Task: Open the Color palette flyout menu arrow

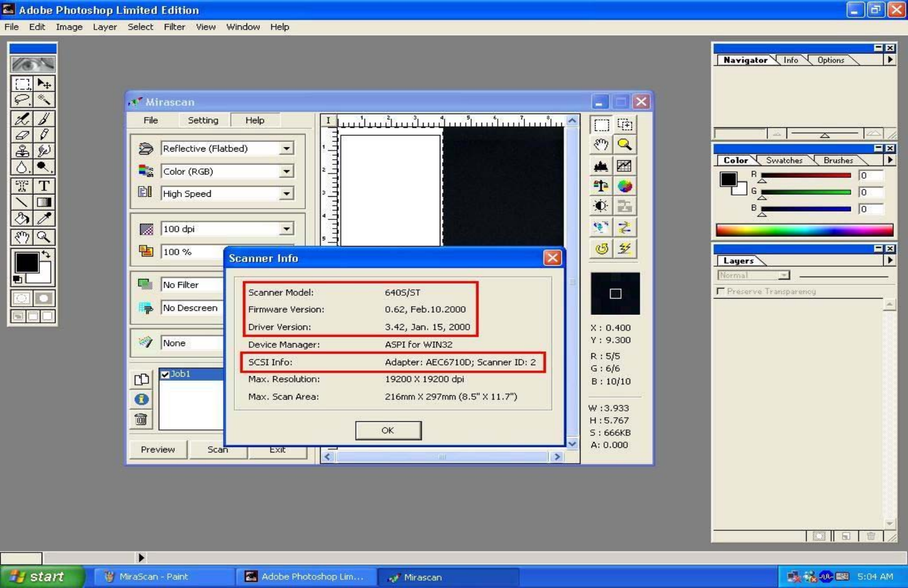Action: click(x=890, y=160)
